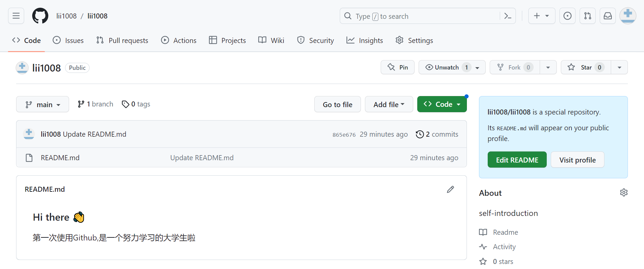Open the Add file dropdown
This screenshot has height=269, width=644.
[x=389, y=104]
